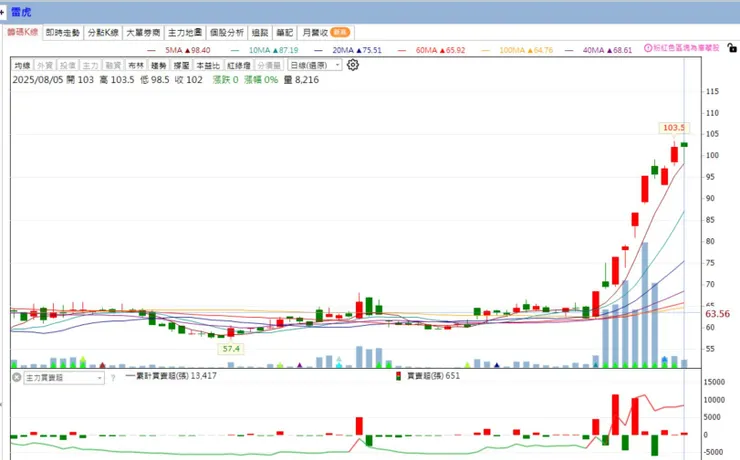This screenshot has height=460, width=740.
Task: Click the unlock padlock icon
Action: pyautogui.click(x=732, y=47)
